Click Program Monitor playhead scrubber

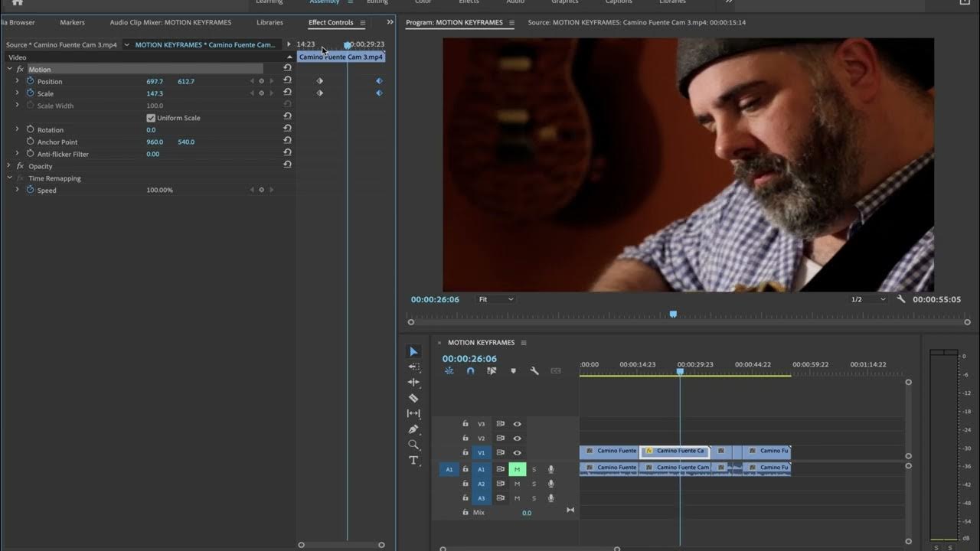(x=673, y=314)
